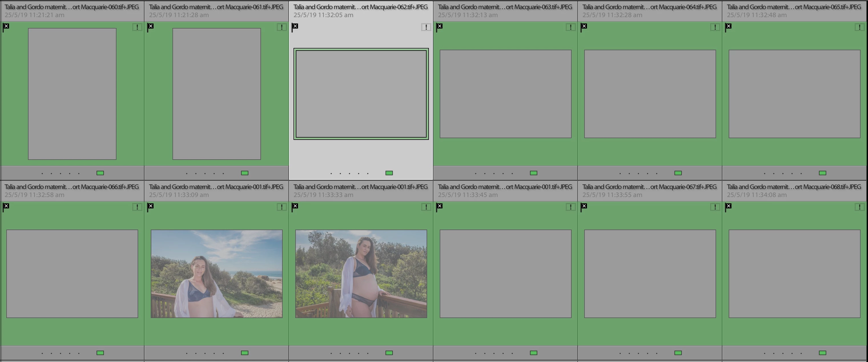
Task: Click the filename header of Macquarie-063
Action: click(505, 7)
